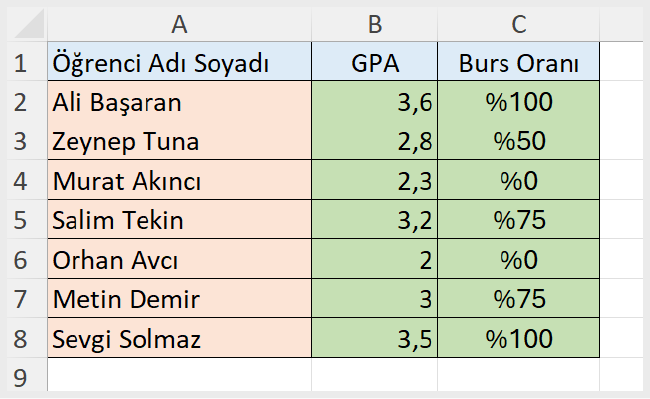This screenshot has height=399, width=650.
Task: Select column C header
Action: pos(519,24)
